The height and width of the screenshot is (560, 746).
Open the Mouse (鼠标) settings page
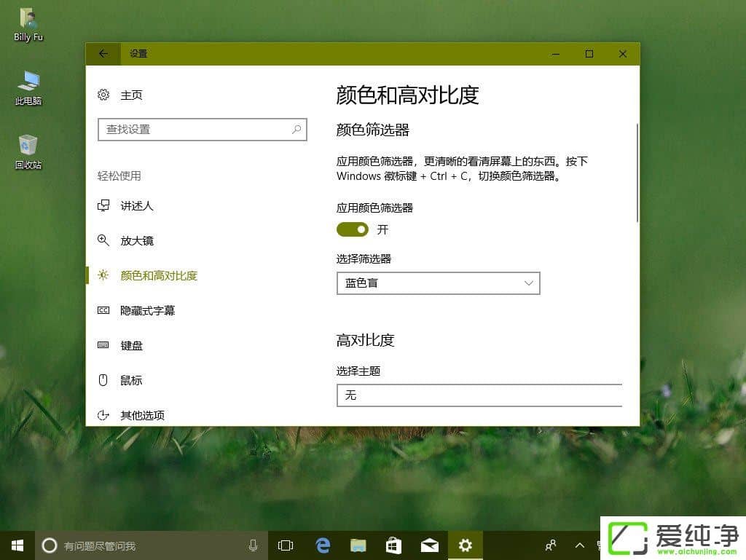pyautogui.click(x=132, y=380)
